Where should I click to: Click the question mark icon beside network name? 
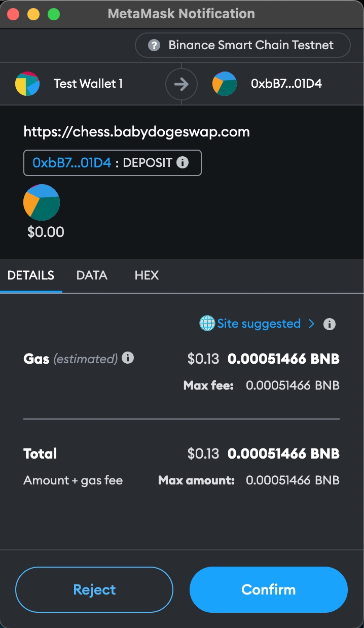coord(154,45)
